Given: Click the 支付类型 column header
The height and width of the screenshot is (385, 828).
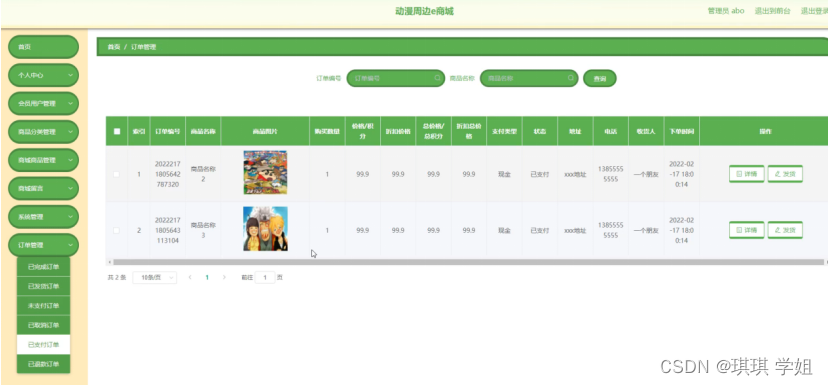Looking at the screenshot, I should point(504,132).
